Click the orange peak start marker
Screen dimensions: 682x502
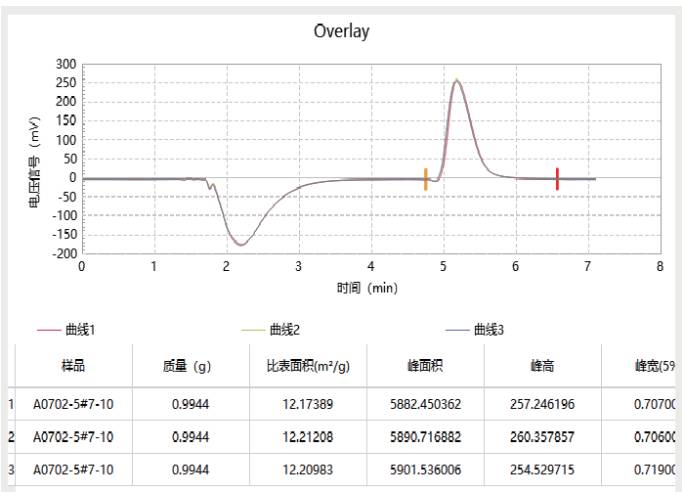click(x=426, y=179)
